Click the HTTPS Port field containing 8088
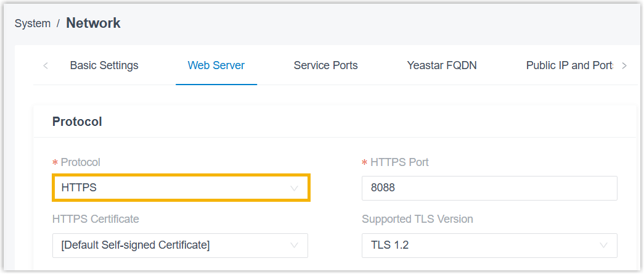 point(489,188)
